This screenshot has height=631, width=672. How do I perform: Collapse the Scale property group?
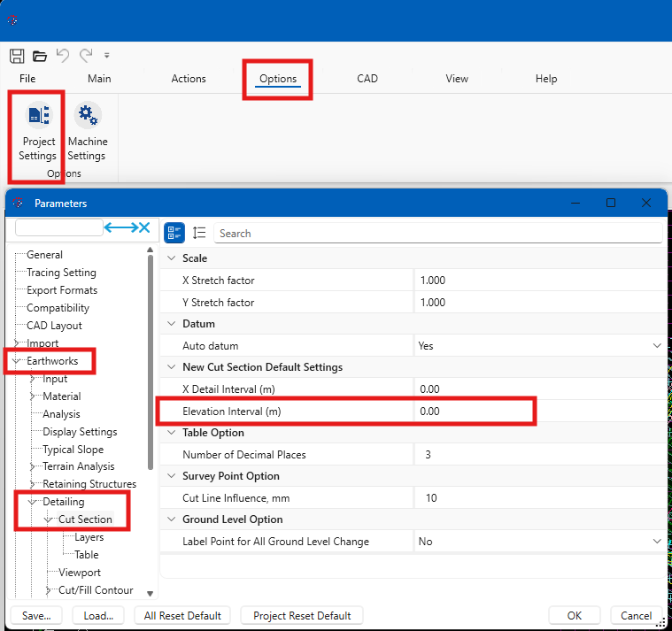pos(172,258)
